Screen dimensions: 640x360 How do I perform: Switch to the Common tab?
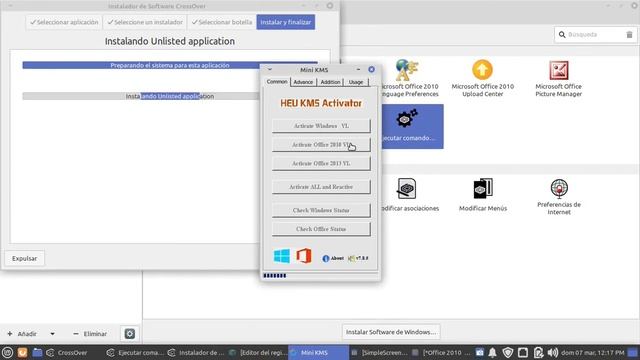coord(277,82)
